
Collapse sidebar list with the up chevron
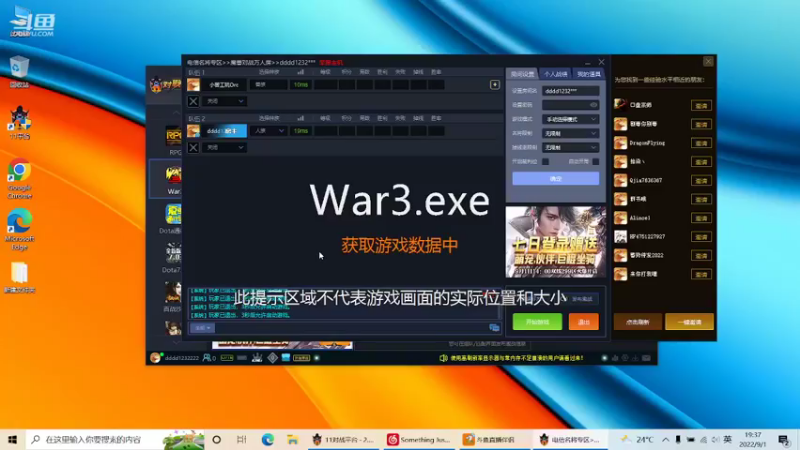click(x=176, y=113)
